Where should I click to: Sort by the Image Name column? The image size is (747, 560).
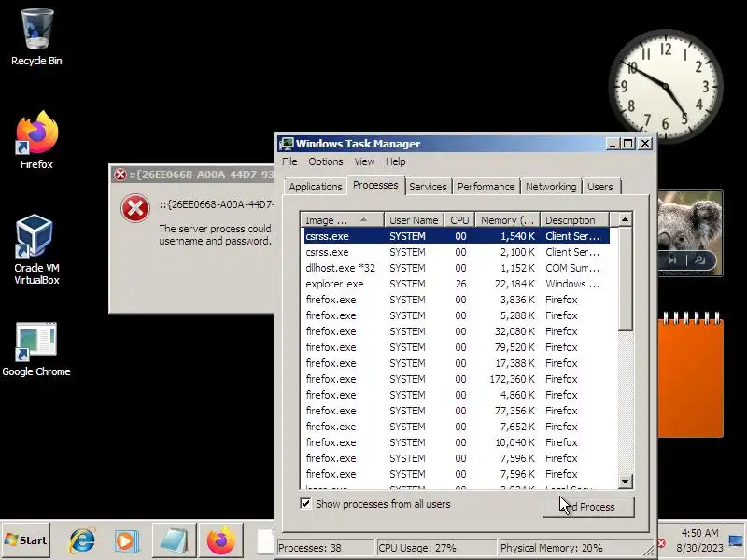(342, 220)
